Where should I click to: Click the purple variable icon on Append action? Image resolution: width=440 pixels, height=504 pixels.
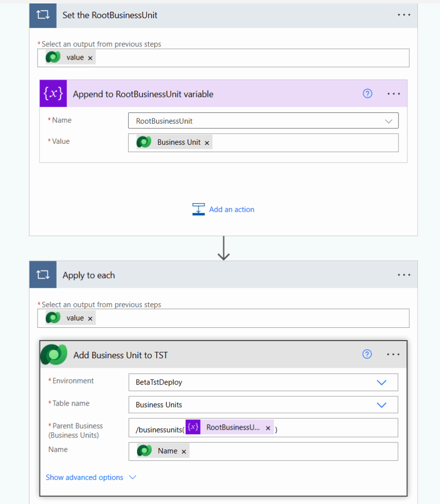[53, 94]
